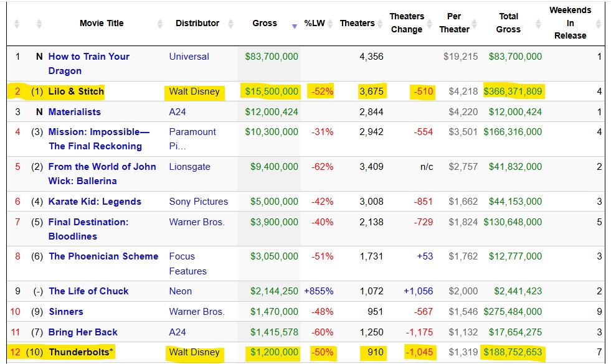
Task: Click the Neon distributor link
Action: coord(181,291)
